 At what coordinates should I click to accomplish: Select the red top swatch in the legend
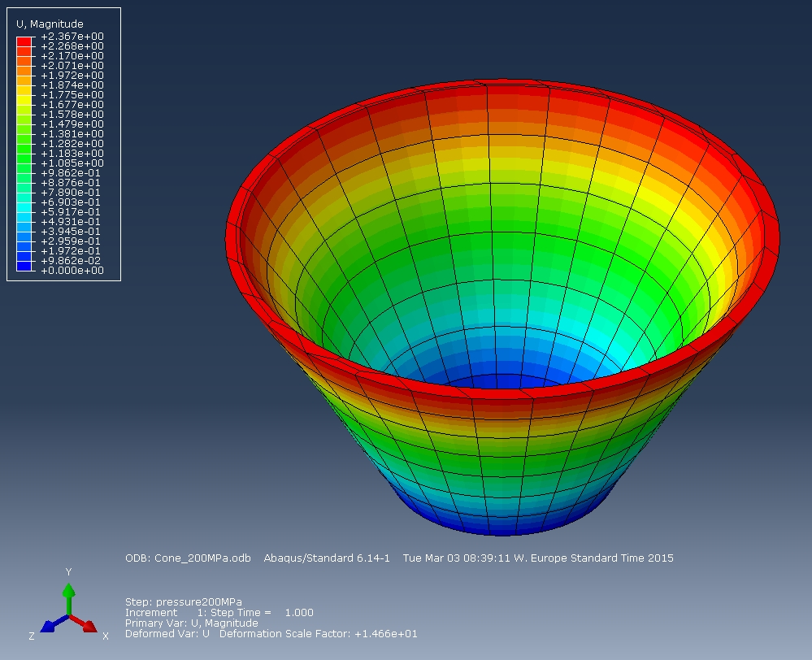point(24,41)
